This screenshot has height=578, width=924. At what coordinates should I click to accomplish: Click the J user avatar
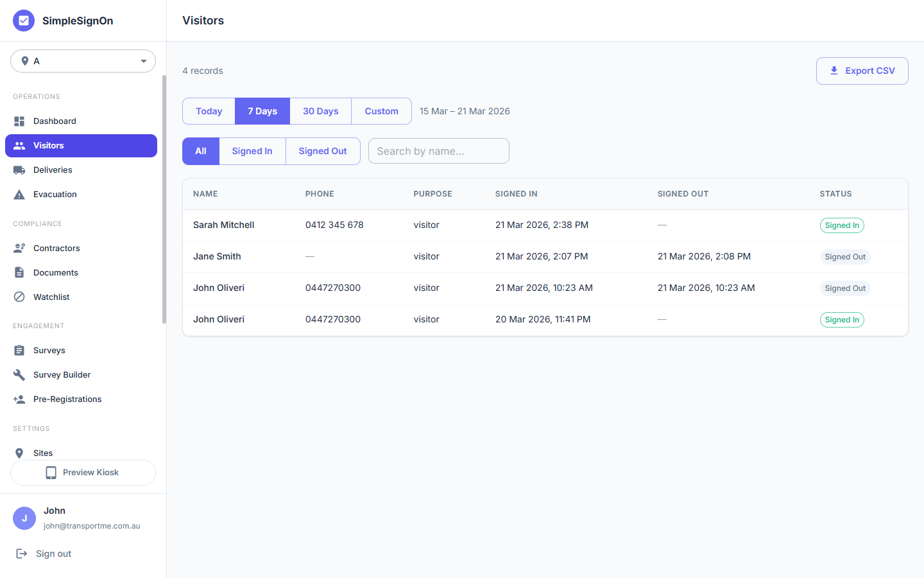tap(24, 518)
